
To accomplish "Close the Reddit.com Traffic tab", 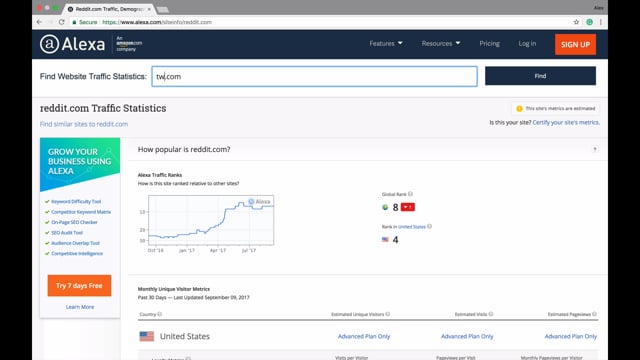I will [149, 9].
